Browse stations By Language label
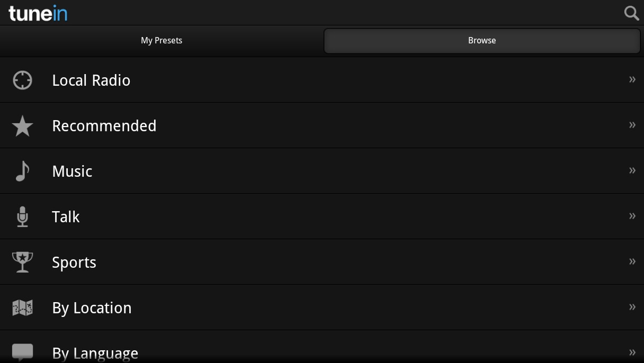 point(95,353)
